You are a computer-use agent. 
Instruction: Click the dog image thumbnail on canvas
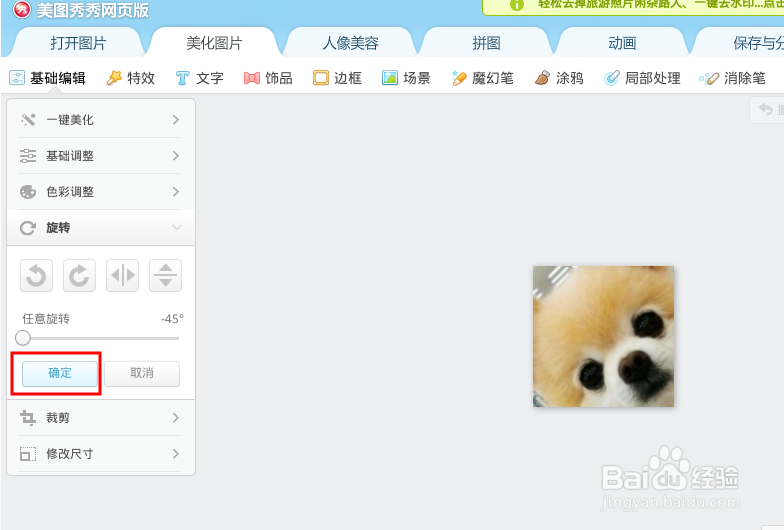pos(604,336)
